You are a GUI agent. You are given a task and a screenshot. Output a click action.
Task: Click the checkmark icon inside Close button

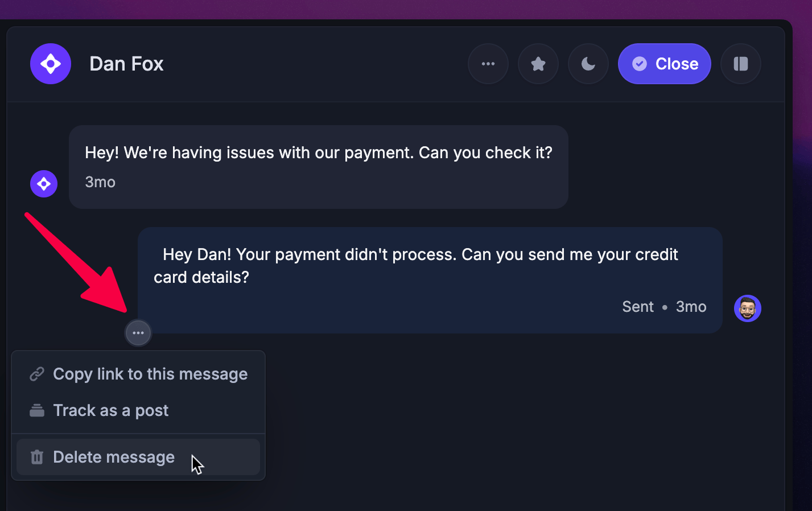pos(640,64)
